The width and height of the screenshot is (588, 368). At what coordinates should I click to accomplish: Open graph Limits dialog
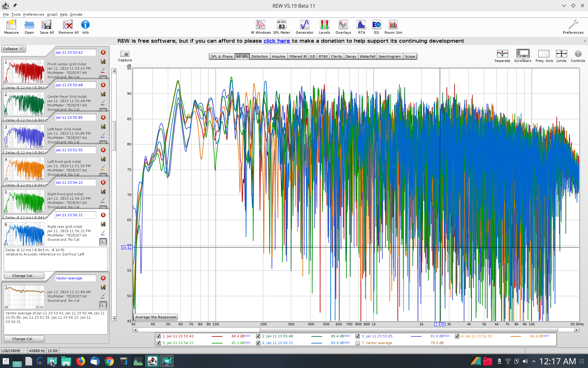pyautogui.click(x=561, y=56)
